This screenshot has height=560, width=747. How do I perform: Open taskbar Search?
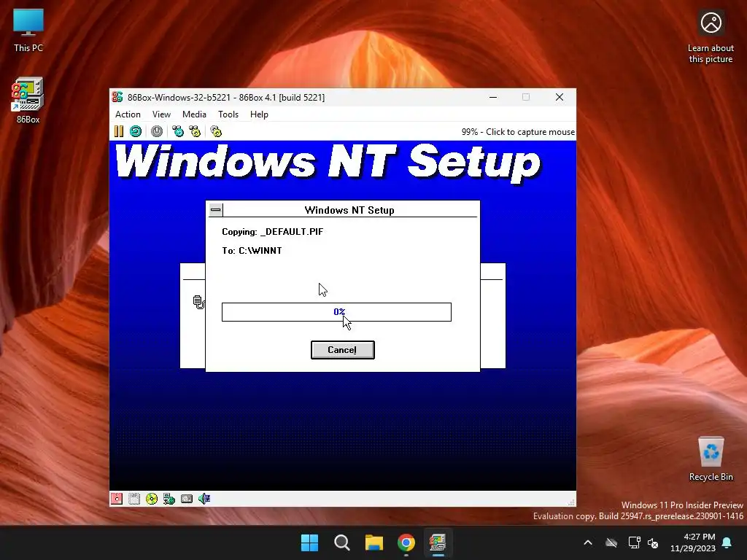(342, 542)
